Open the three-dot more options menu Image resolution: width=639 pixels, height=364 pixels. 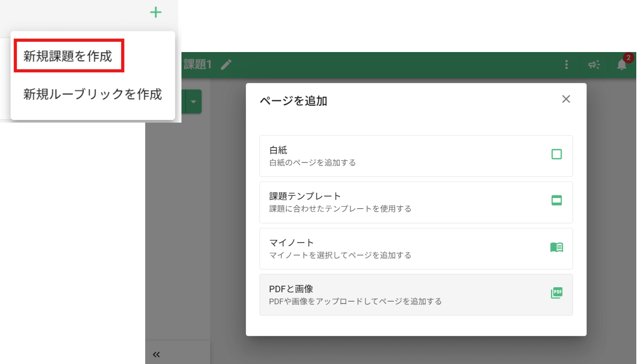[566, 64]
